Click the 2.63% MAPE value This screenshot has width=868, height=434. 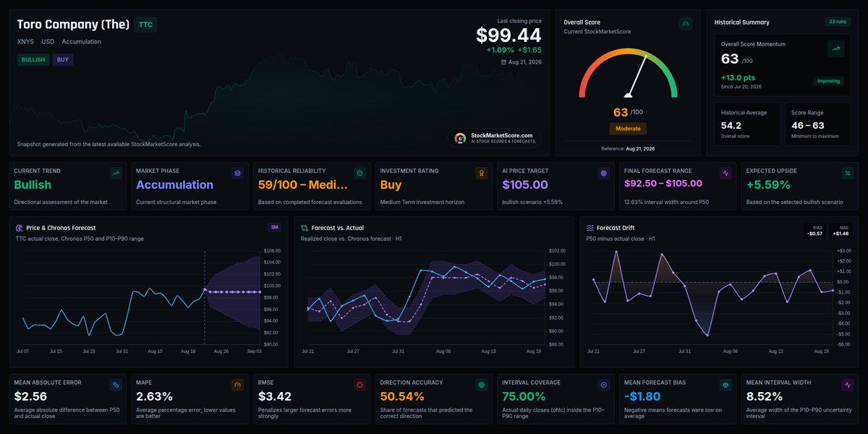point(154,396)
